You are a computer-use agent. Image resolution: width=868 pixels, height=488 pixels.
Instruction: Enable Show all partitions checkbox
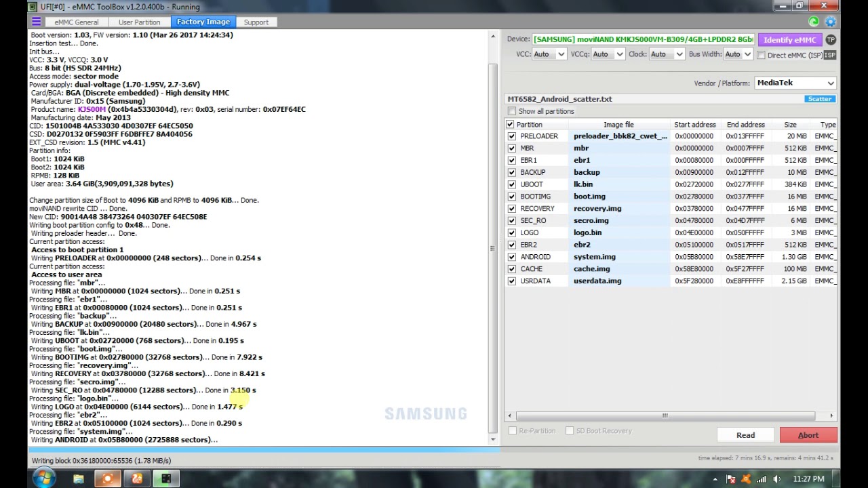512,111
